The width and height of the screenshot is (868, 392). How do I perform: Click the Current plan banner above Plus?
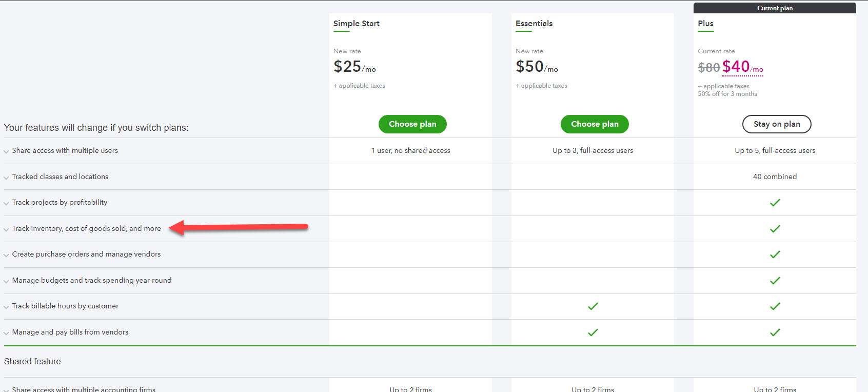(x=775, y=8)
